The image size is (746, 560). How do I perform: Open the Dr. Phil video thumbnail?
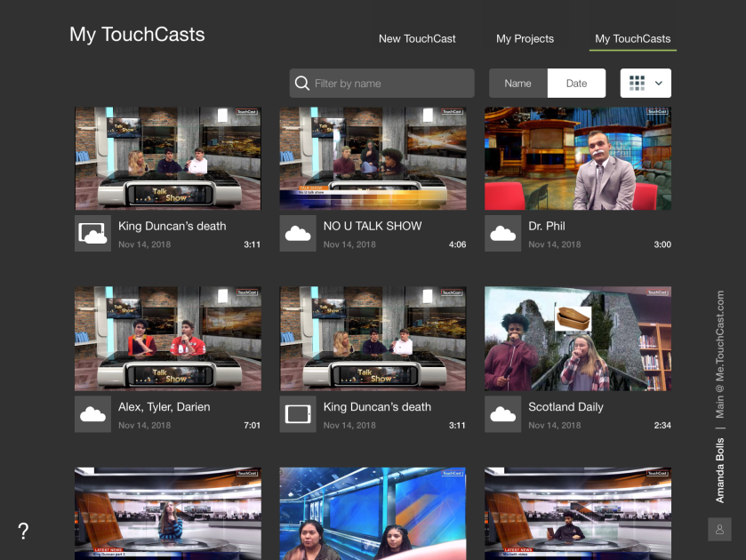pos(578,159)
